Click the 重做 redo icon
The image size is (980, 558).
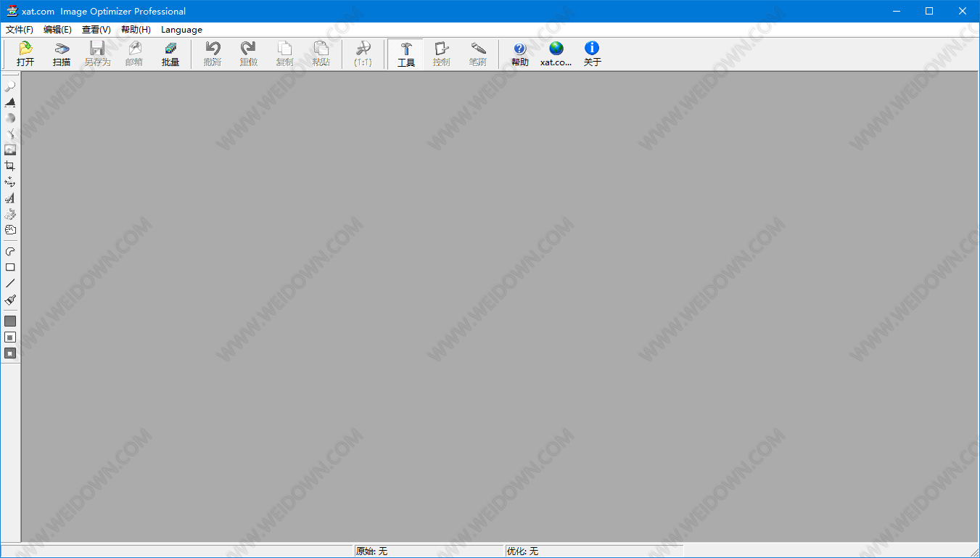pos(249,54)
